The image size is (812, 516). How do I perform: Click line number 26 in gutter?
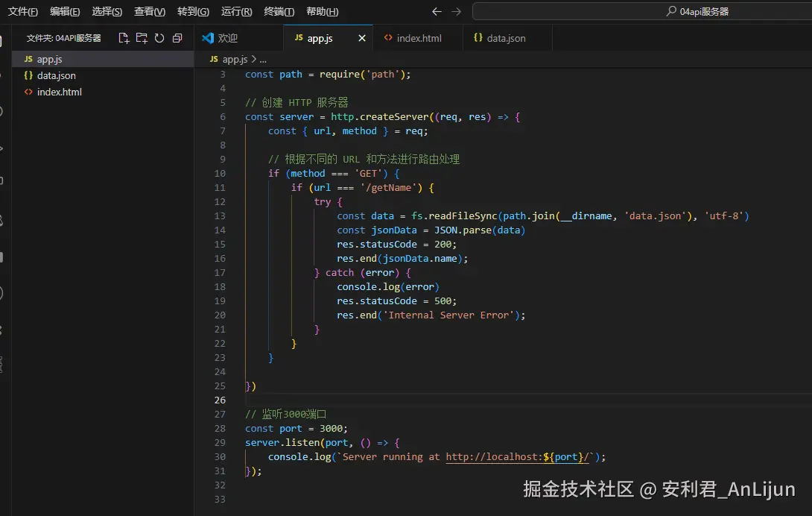coord(220,400)
